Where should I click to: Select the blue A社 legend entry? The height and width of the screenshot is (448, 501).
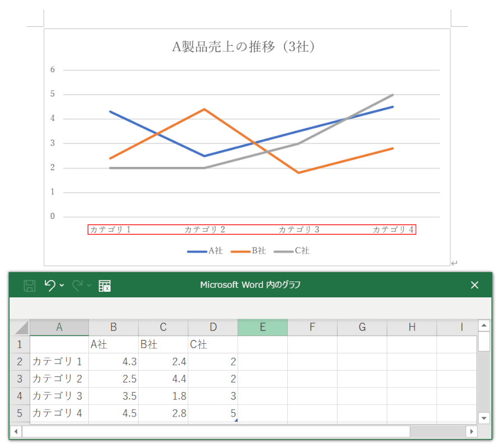pos(205,251)
